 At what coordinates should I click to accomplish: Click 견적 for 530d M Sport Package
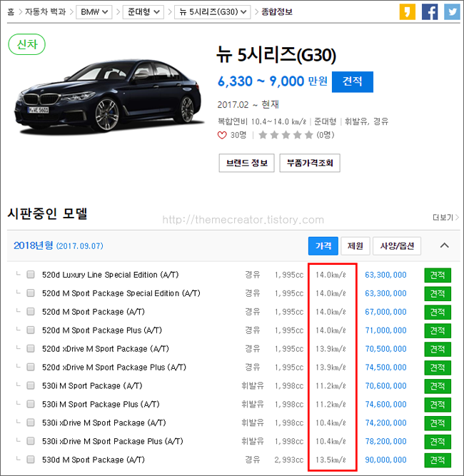point(438,460)
